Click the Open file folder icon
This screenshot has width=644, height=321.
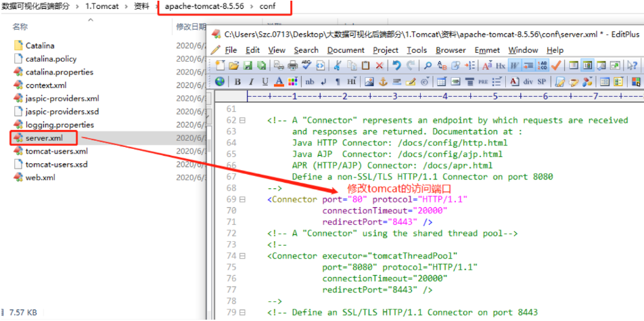click(233, 65)
